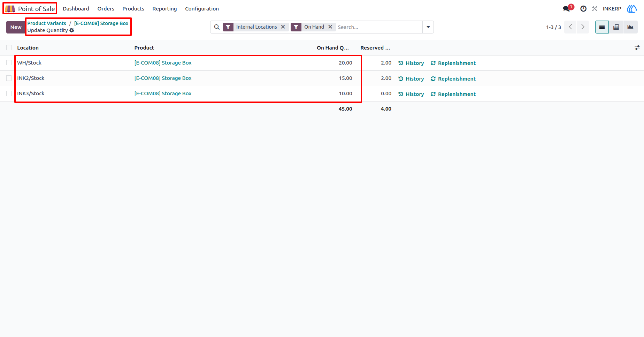Open Replenishment for WH/Stock row

[x=453, y=63]
